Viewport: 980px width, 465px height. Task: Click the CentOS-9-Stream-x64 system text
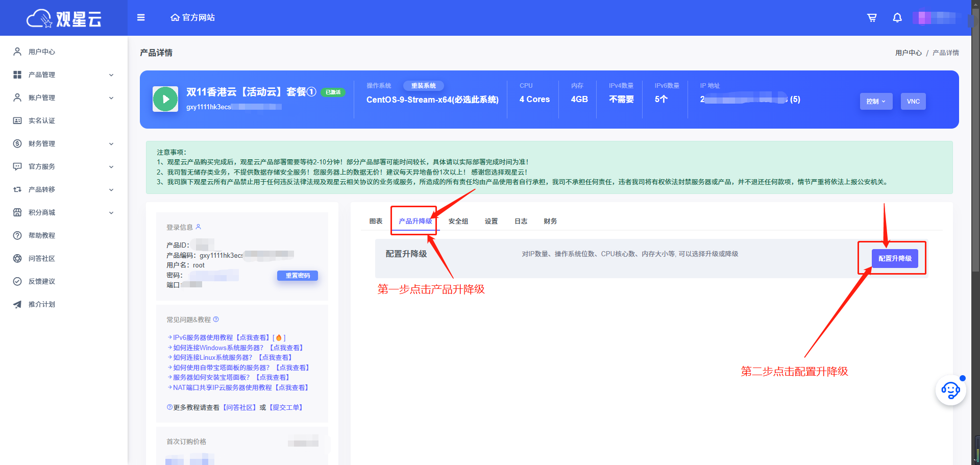coord(432,100)
